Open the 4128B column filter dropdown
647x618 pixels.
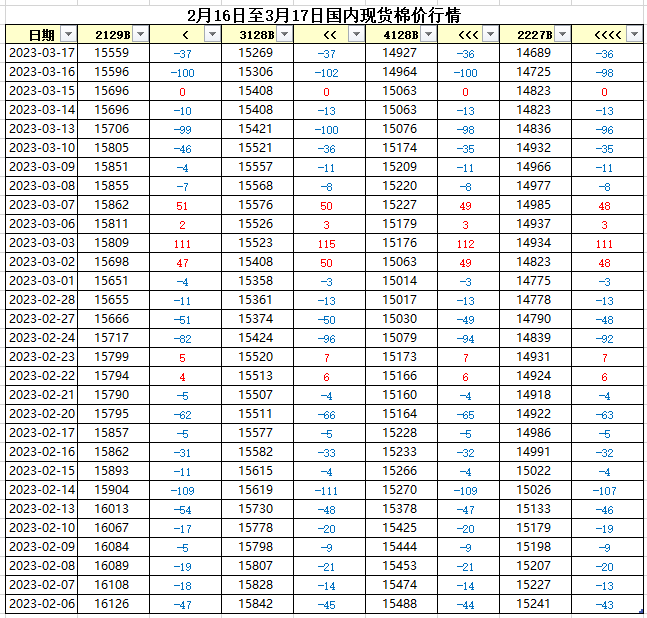(x=427, y=35)
